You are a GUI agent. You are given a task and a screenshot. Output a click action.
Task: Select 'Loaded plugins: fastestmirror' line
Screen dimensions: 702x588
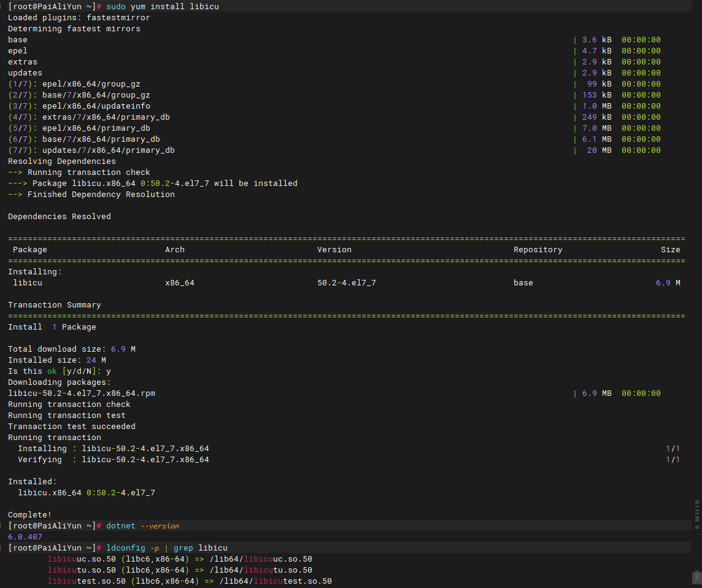click(79, 17)
